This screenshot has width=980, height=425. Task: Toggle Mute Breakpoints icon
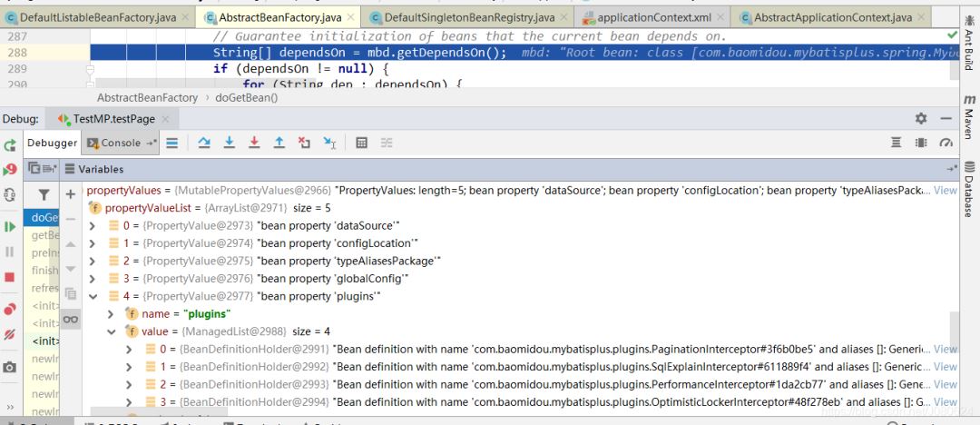[9, 335]
